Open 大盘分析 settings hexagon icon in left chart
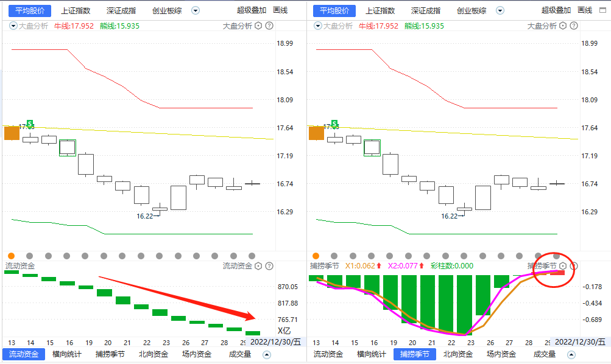Screen dimensions: 611x364 coord(258,26)
